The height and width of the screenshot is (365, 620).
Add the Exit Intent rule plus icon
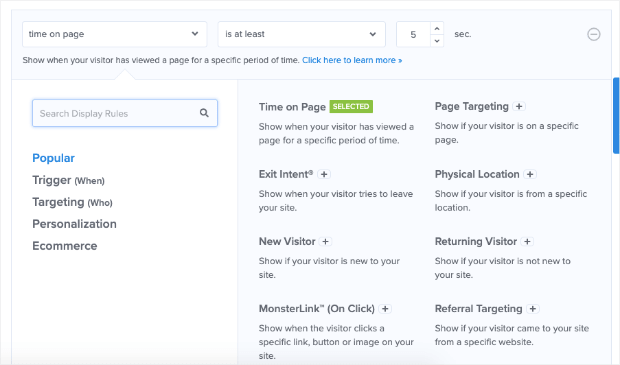click(324, 174)
